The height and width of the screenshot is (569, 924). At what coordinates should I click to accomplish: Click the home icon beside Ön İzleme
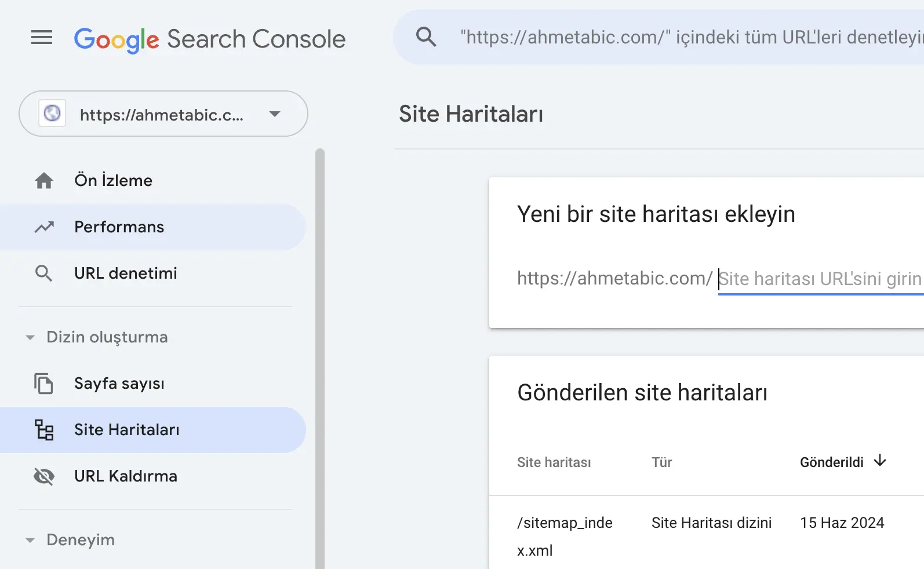[44, 181]
